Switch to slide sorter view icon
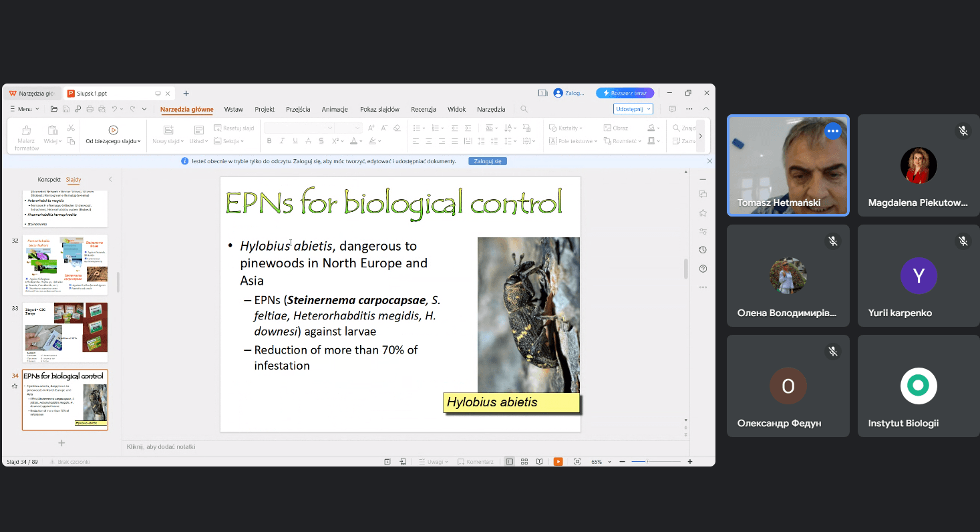This screenshot has width=980, height=532. click(524, 462)
